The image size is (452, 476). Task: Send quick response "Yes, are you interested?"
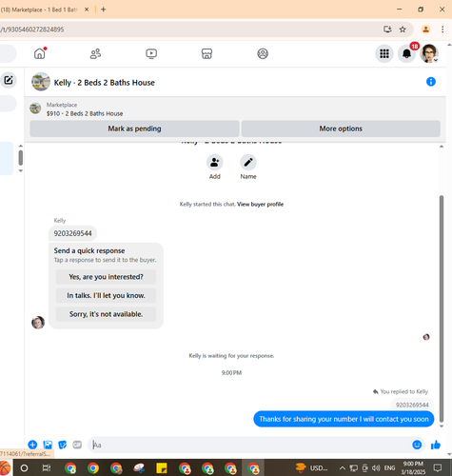pyautogui.click(x=106, y=277)
